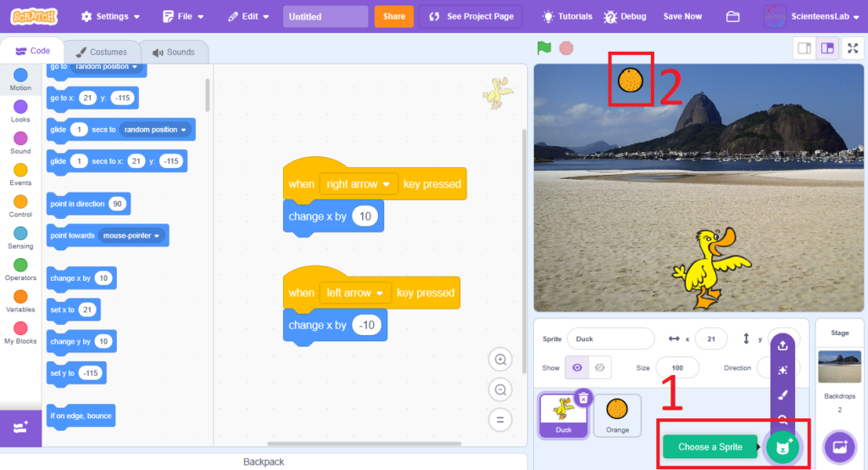Viewport: 868px width, 470px height.
Task: Show the sprite using eye icon
Action: tap(578, 368)
